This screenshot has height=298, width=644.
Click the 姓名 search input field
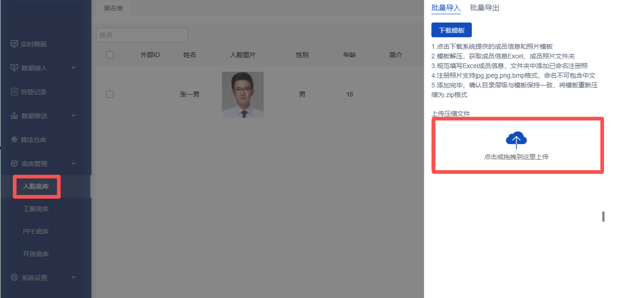coord(141,35)
